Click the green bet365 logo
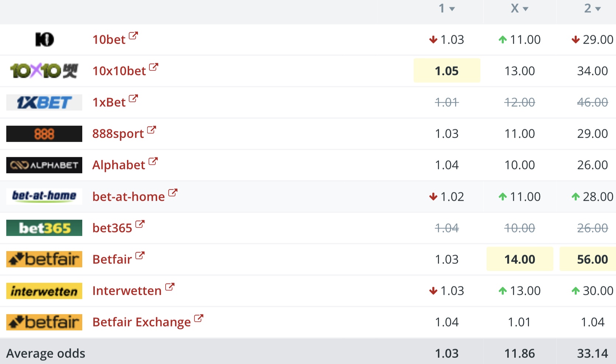 click(44, 228)
